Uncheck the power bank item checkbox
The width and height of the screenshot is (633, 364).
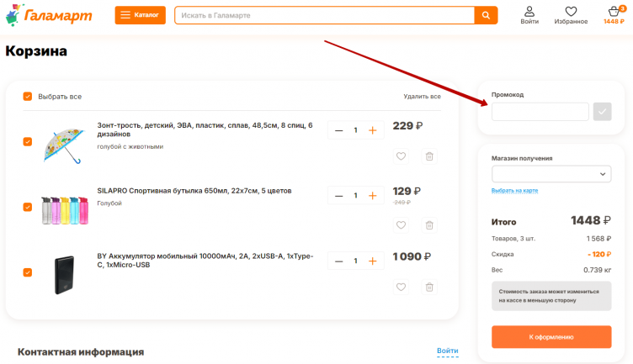pos(28,272)
